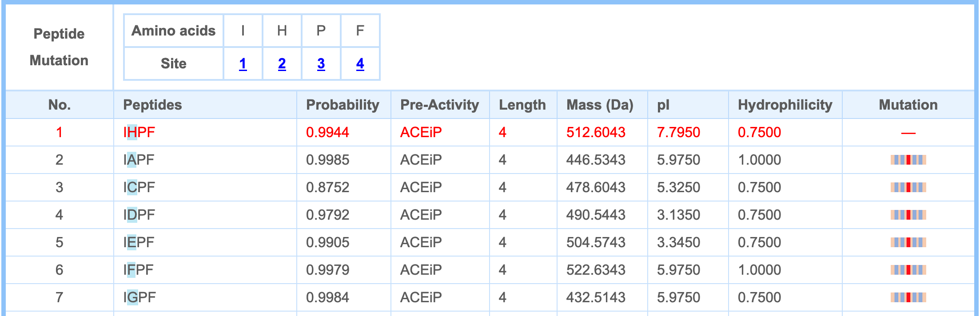980x316 pixels.
Task: Select site 1 link for amino acid I
Action: coord(243,64)
